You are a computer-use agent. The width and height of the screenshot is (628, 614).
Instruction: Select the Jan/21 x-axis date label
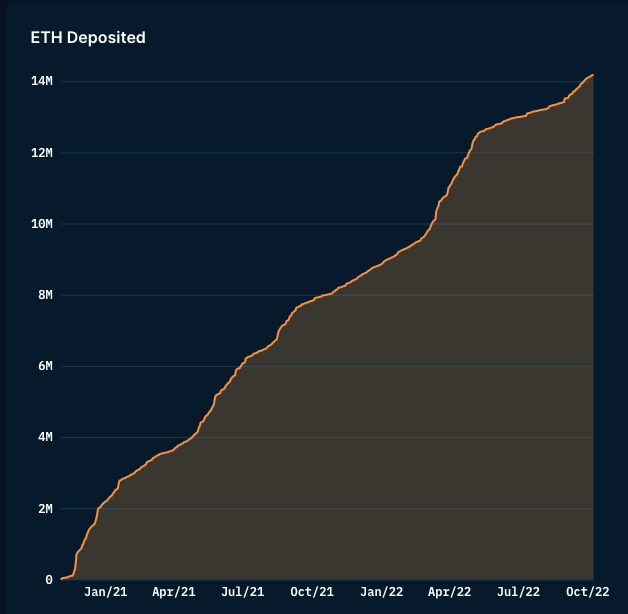105,592
